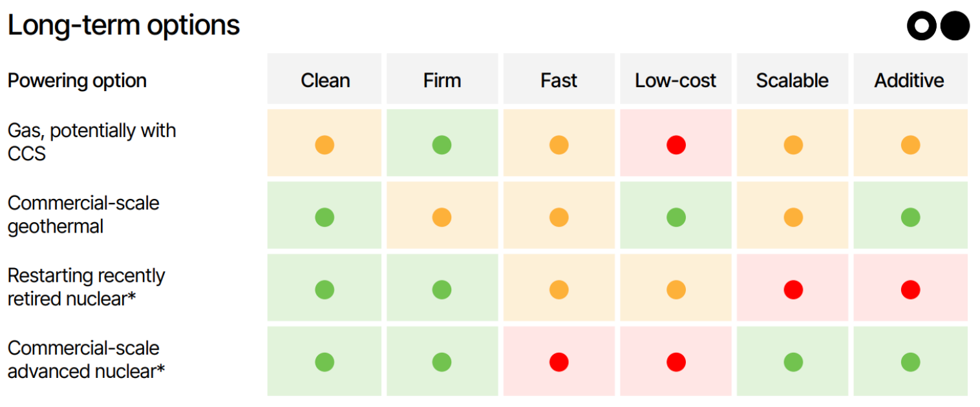This screenshot has width=980, height=407.
Task: Select orange Firm dot in Commercial-scale geothermal row
Action: (442, 216)
